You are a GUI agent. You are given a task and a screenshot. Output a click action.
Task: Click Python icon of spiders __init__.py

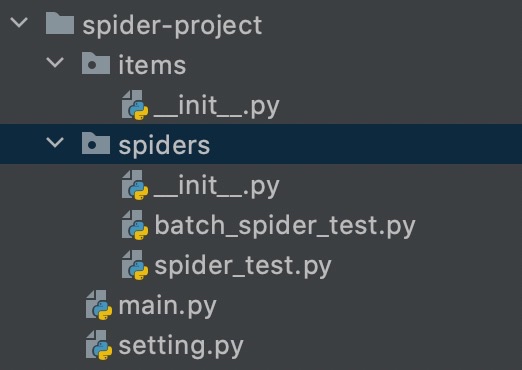pos(135,185)
